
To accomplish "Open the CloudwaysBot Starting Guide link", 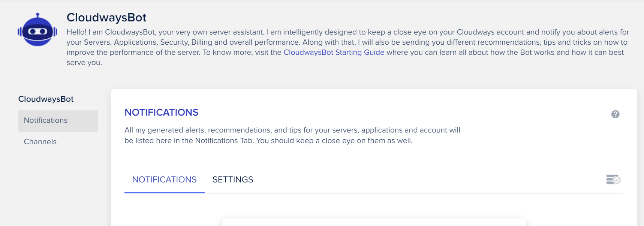I will click(x=334, y=52).
